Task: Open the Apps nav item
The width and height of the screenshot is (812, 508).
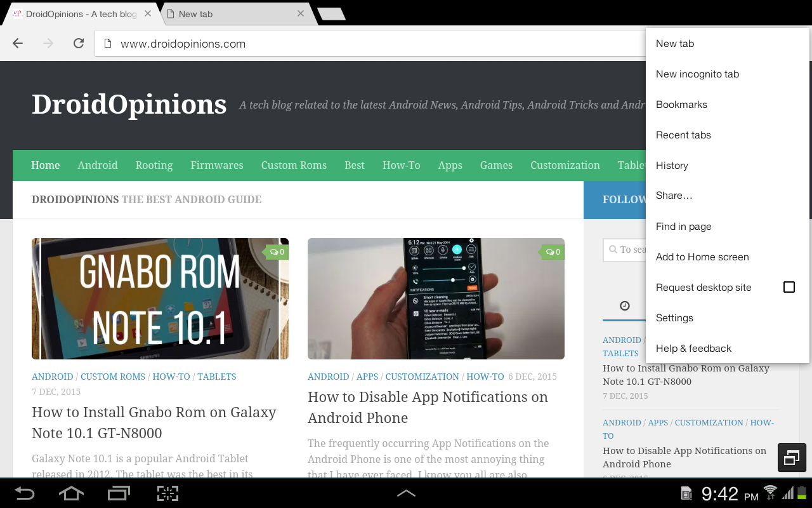Action: coord(450,165)
